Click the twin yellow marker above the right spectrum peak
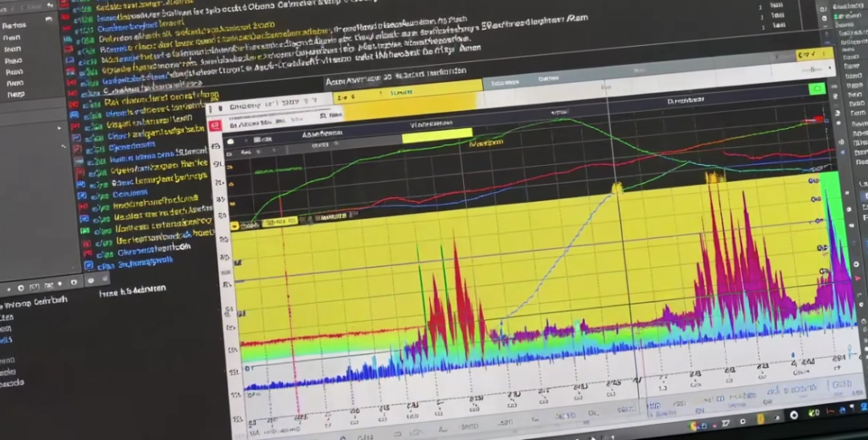Screen dimensions: 868x440 (x=714, y=177)
